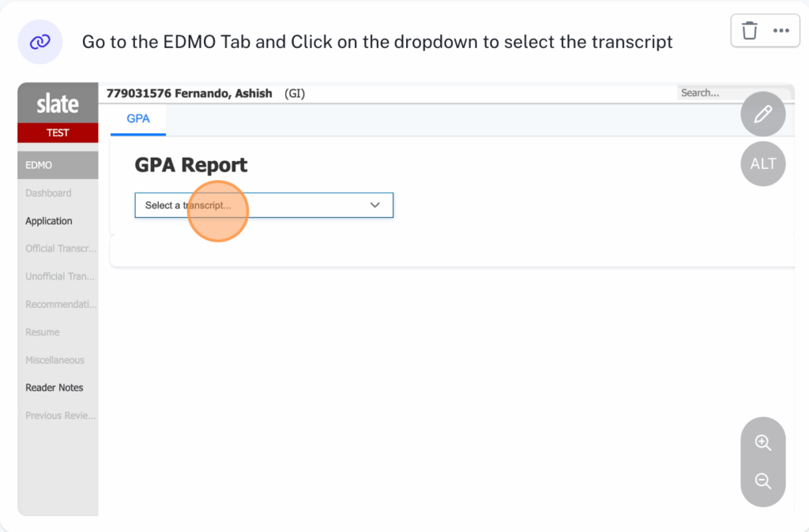The height and width of the screenshot is (532, 809).
Task: Open Dashboard in the sidebar
Action: 48,193
